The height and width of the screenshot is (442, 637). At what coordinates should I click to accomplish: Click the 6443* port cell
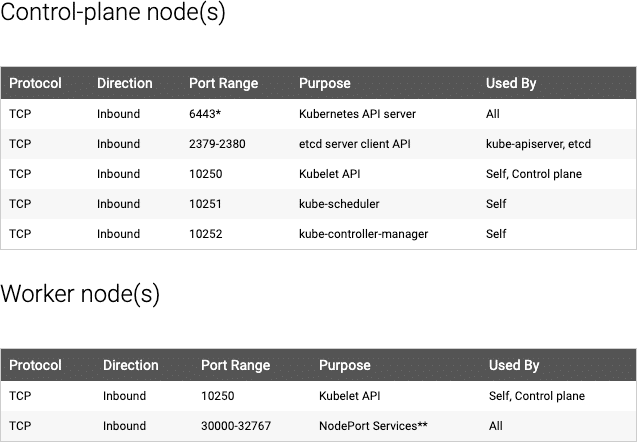pyautogui.click(x=205, y=114)
